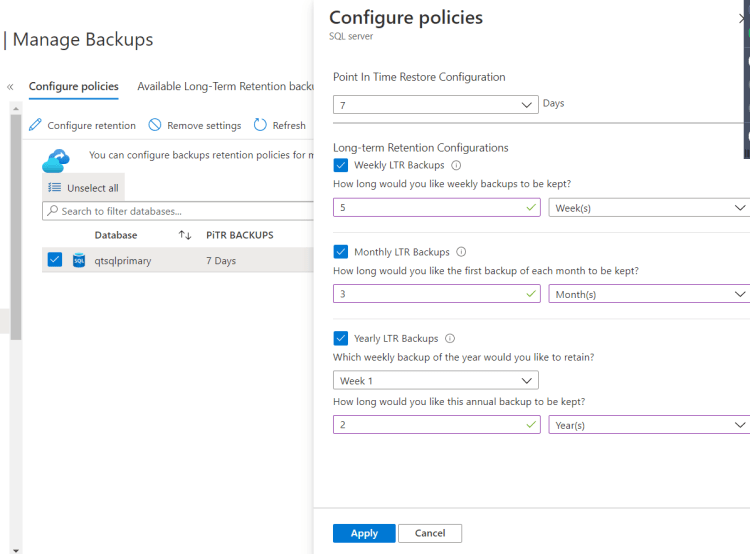This screenshot has height=554, width=750.
Task: Click the info icon beside Weekly LTR Backups
Action: pos(456,165)
